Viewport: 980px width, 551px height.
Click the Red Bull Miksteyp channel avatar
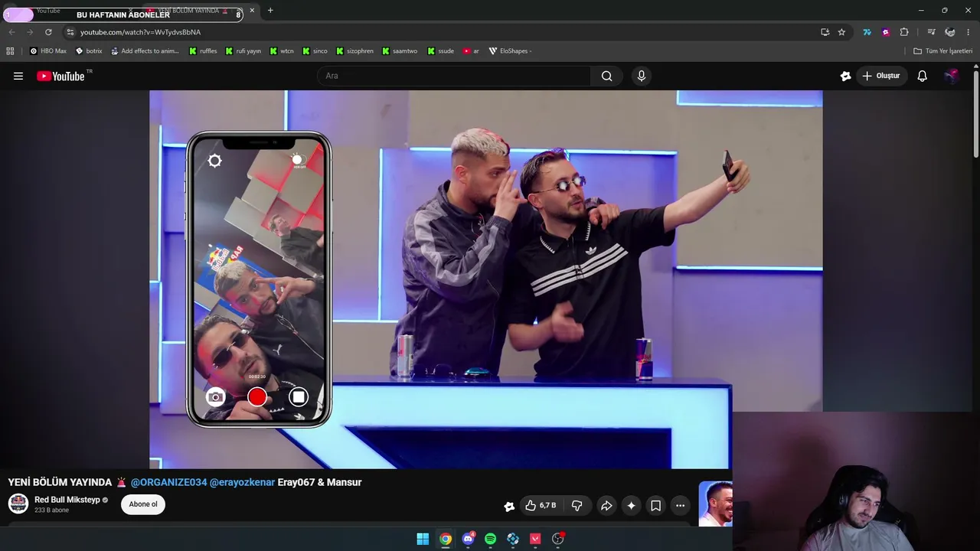[18, 504]
